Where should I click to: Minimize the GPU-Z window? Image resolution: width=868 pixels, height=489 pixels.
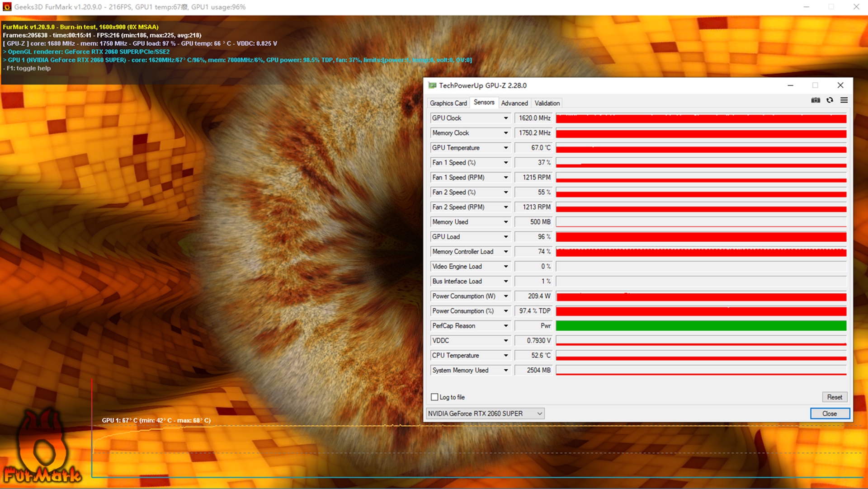pyautogui.click(x=790, y=85)
